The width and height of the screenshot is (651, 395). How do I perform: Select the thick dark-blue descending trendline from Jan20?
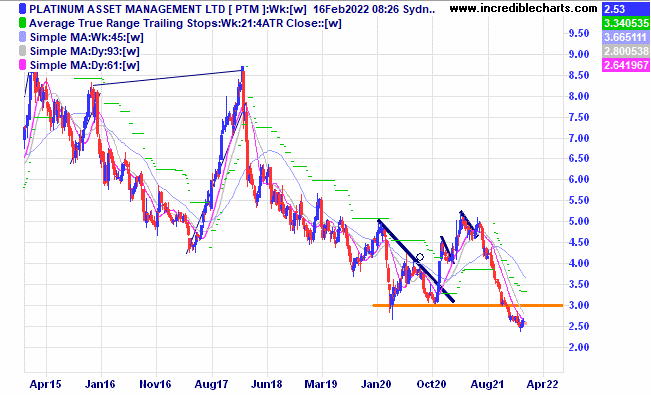415,261
